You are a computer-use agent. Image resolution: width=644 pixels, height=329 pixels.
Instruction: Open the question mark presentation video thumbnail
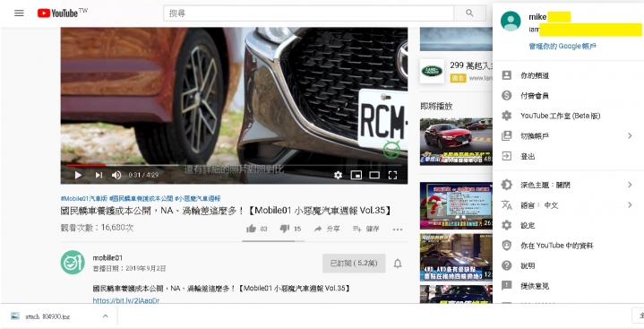tap(456, 205)
